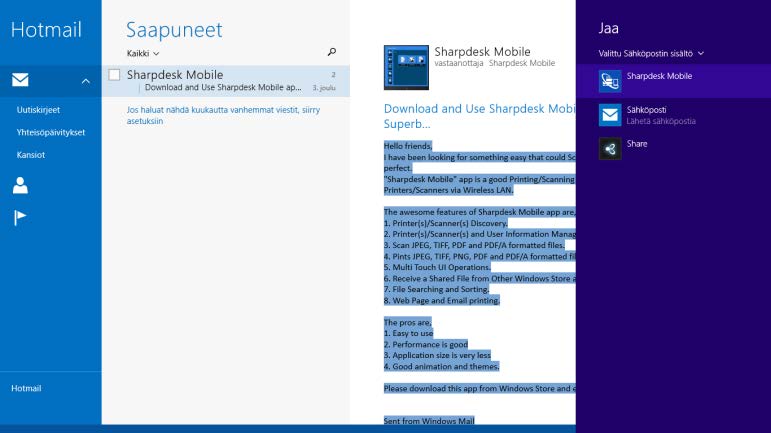Expand 'Valittu Sähköpostin sisältö' dropdown
This screenshot has width=771, height=433.
pos(651,54)
